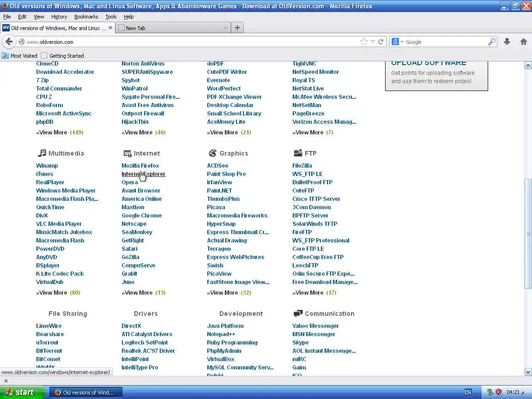The height and width of the screenshot is (399, 532).
Task: Open the Tools menu
Action: [111, 17]
